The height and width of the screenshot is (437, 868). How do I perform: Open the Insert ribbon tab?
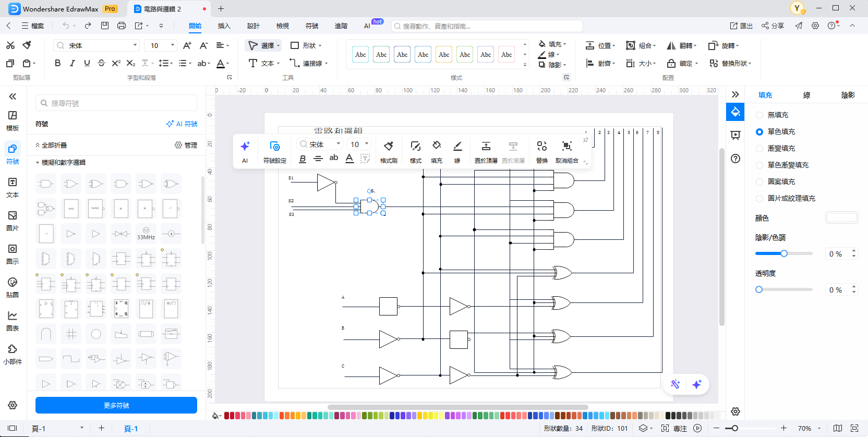pyautogui.click(x=224, y=26)
